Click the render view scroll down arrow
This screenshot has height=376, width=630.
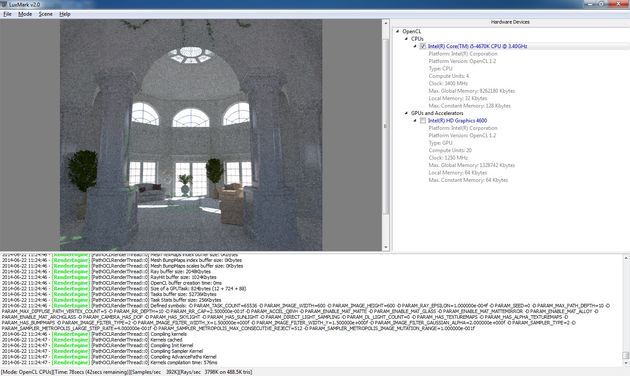tap(386, 247)
